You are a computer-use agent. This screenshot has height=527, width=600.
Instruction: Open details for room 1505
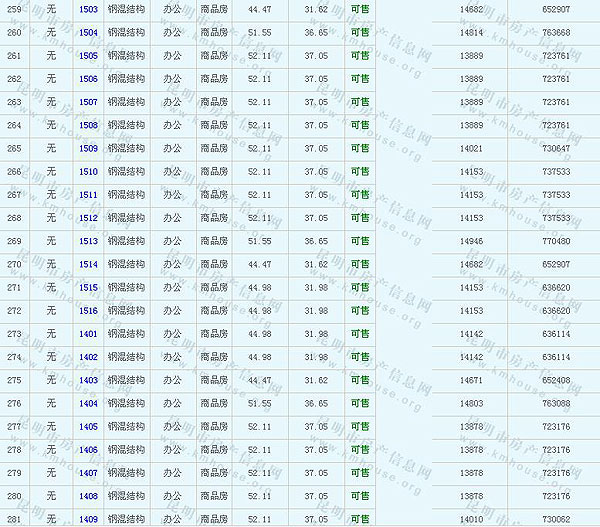88,56
